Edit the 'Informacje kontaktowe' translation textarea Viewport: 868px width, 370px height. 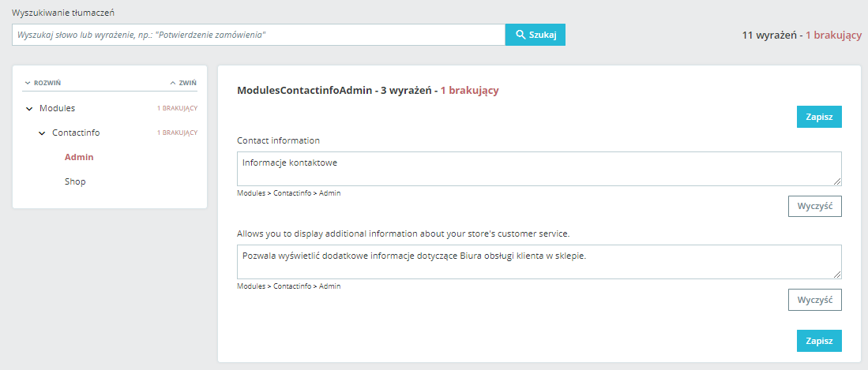pyautogui.click(x=537, y=169)
